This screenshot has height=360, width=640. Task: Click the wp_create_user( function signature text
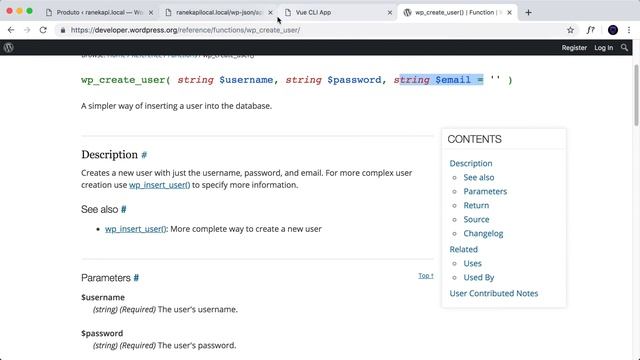click(x=126, y=80)
